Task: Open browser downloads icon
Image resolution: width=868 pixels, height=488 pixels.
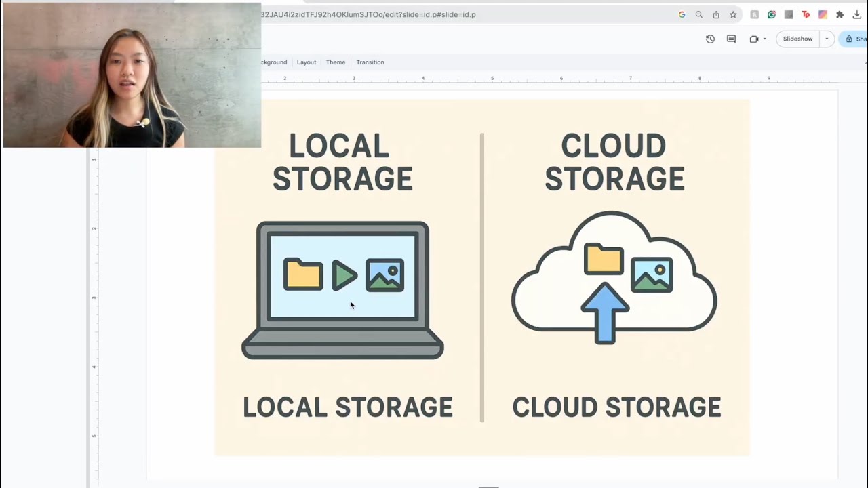Action: 857,14
